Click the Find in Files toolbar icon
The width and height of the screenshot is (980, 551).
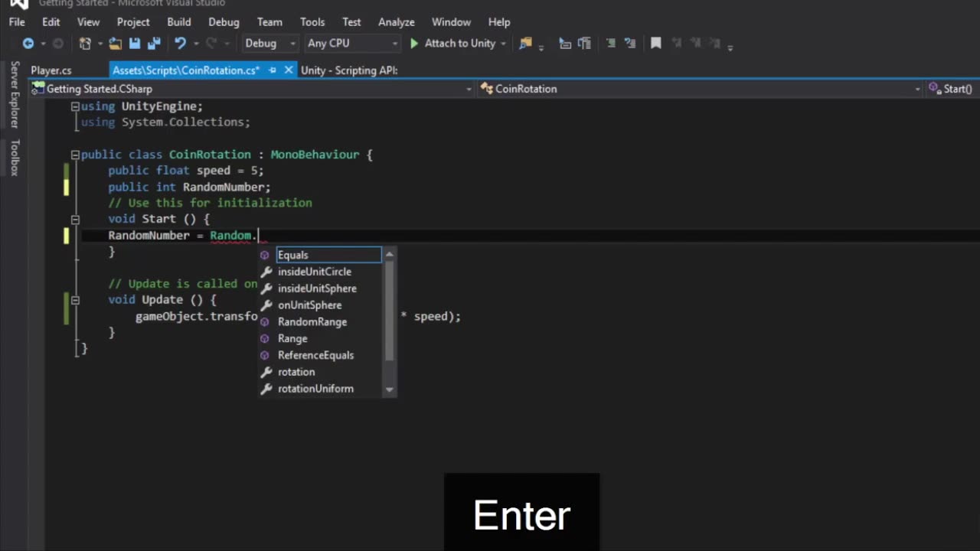525,44
